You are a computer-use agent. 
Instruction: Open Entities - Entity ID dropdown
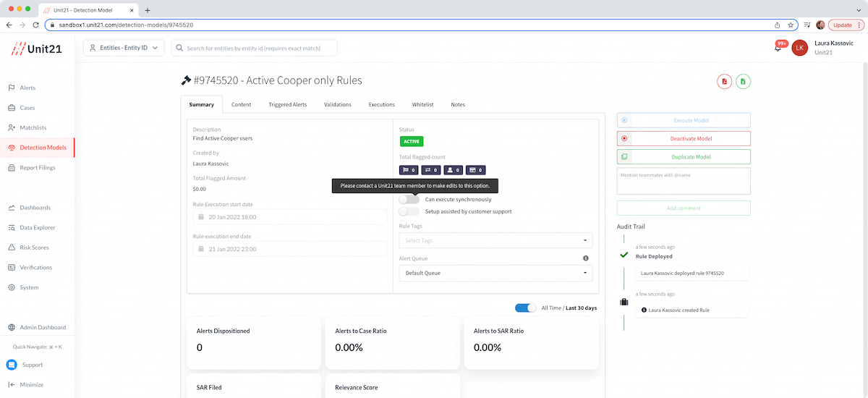pos(124,48)
